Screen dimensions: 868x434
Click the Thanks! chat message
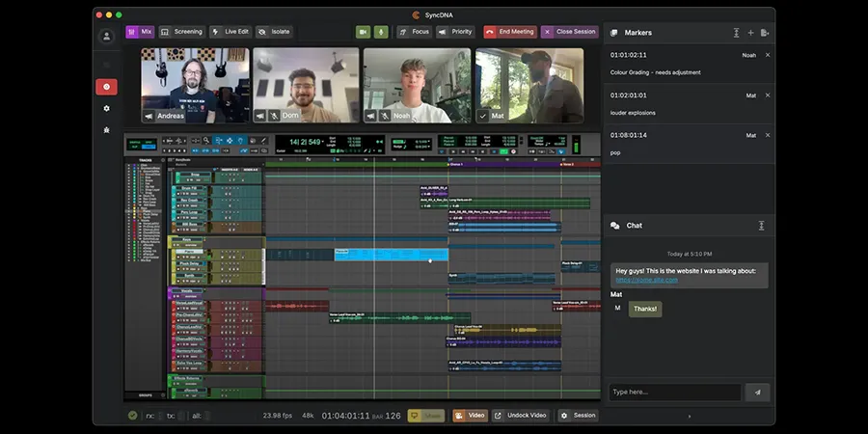(645, 309)
